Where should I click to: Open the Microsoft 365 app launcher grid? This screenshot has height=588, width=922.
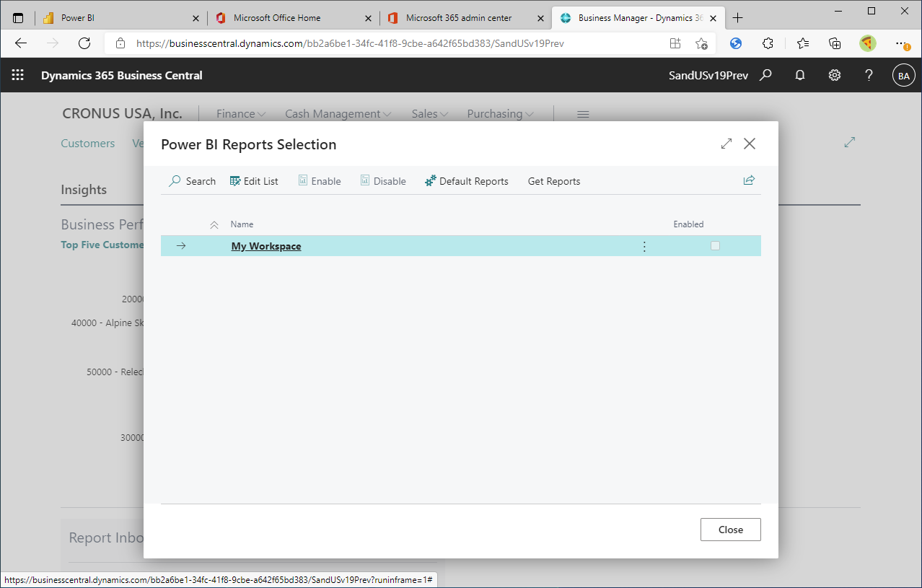pyautogui.click(x=17, y=75)
